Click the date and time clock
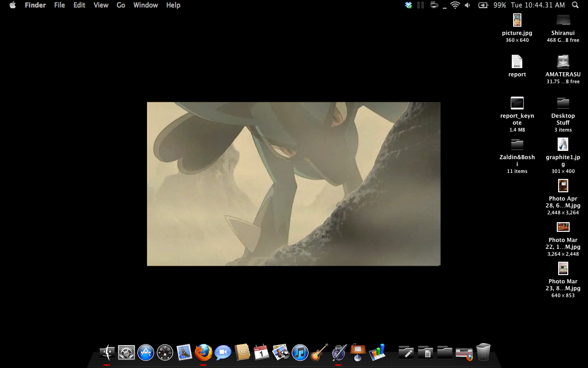This screenshot has height=368, width=588. tap(537, 5)
